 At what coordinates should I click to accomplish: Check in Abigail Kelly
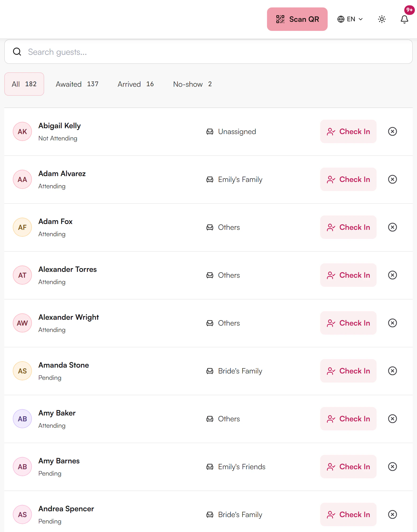tap(348, 131)
